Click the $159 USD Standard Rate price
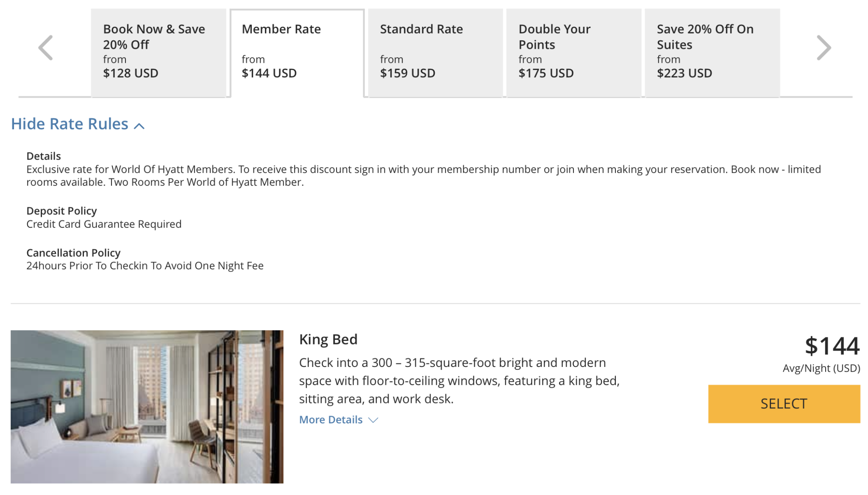Screen dimensions: 868x495 (407, 73)
